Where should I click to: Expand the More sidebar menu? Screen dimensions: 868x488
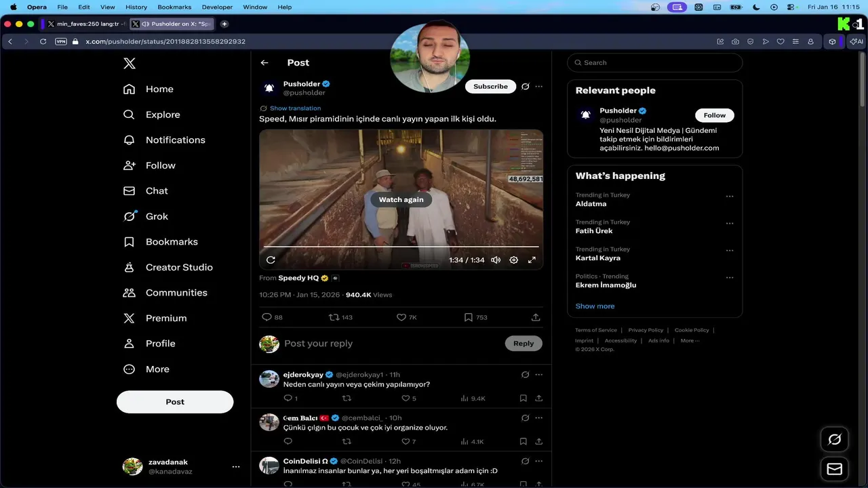tap(146, 369)
